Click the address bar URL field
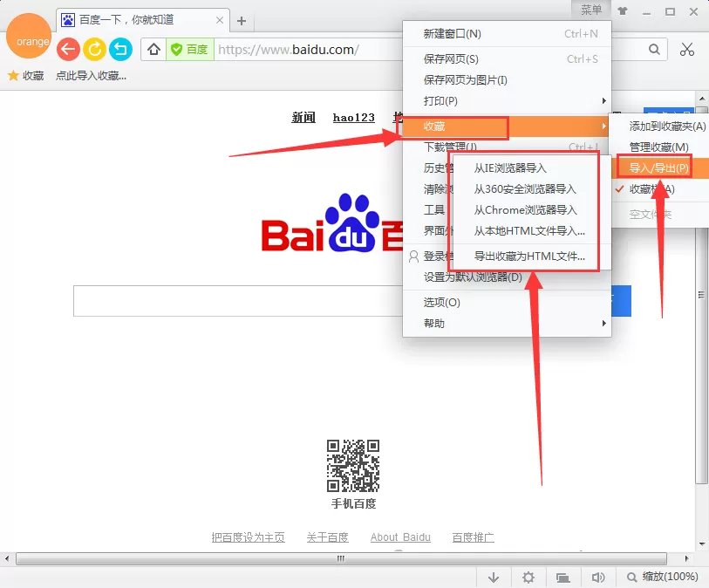709x588 pixels. tap(309, 50)
